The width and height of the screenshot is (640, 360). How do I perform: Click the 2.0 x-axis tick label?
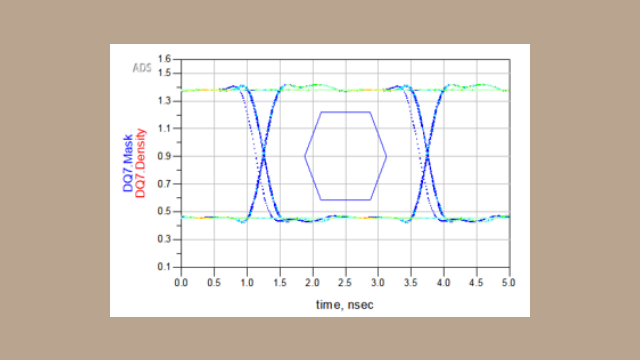point(313,283)
